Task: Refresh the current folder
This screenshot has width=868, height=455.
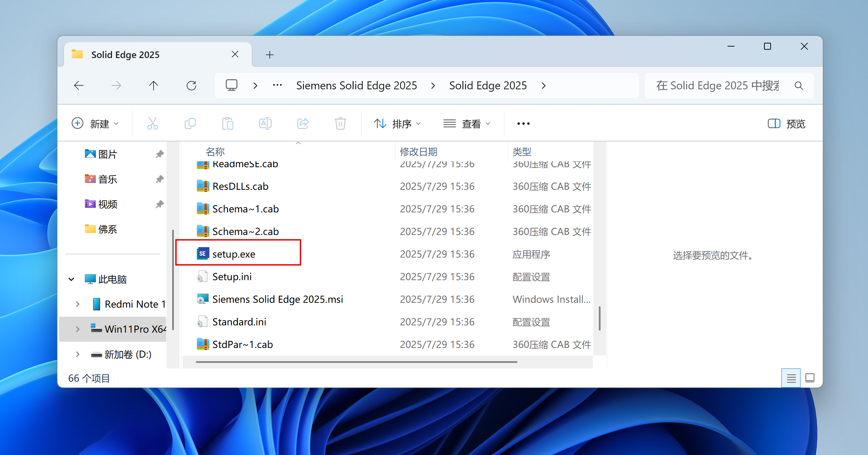Action: coord(191,86)
